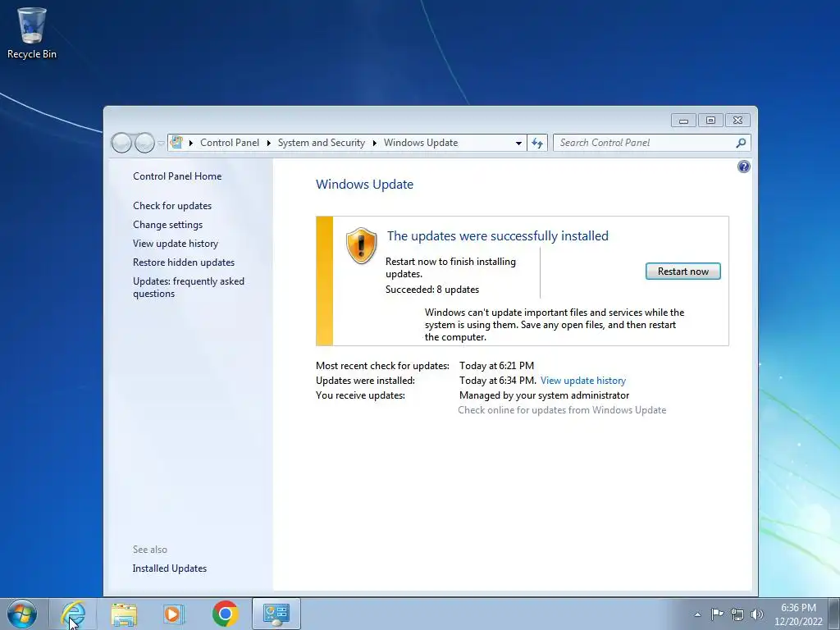Select System and Security breadcrumb

(x=321, y=143)
